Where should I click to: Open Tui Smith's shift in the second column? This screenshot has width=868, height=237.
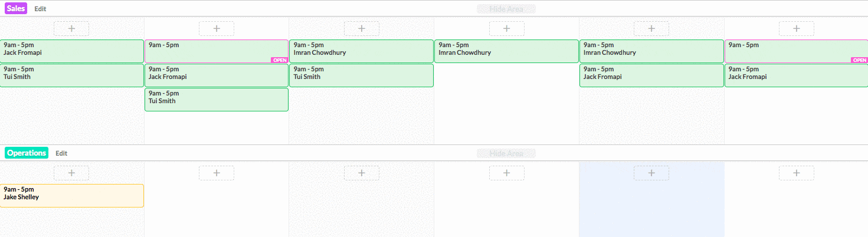click(217, 100)
